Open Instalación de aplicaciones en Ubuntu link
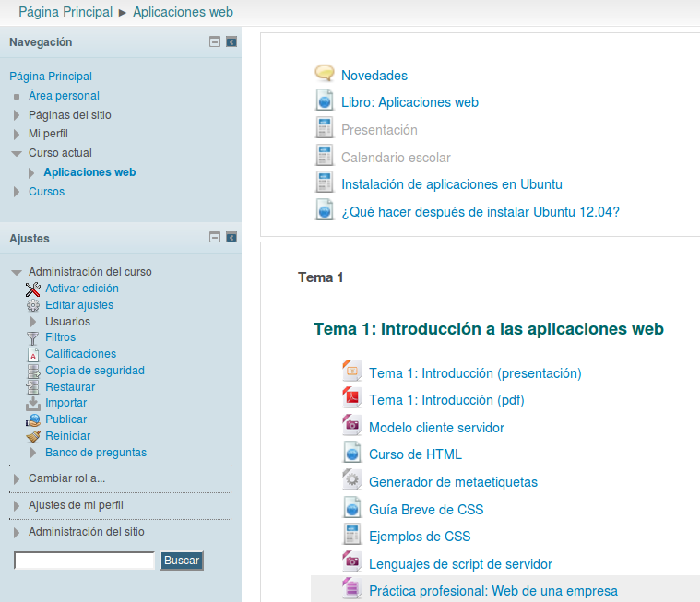This screenshot has width=700, height=602. [452, 184]
